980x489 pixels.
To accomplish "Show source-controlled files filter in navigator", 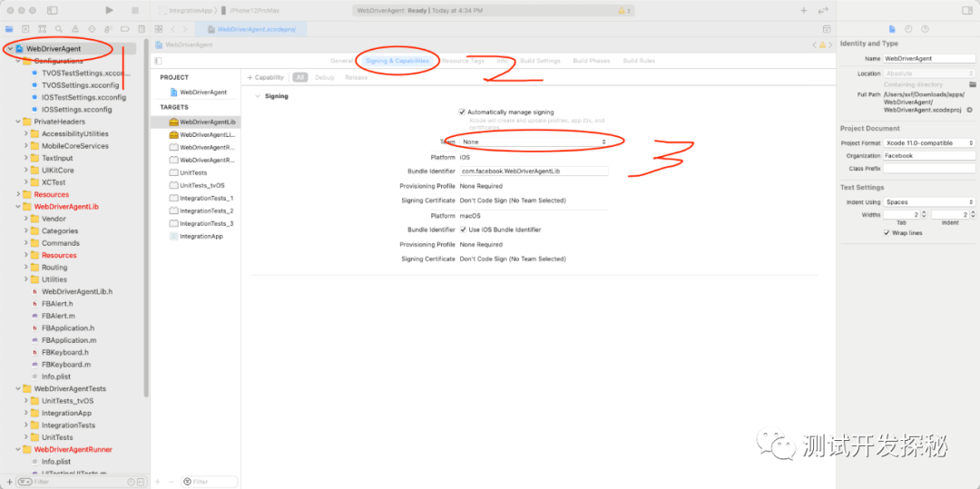I will click(140, 482).
